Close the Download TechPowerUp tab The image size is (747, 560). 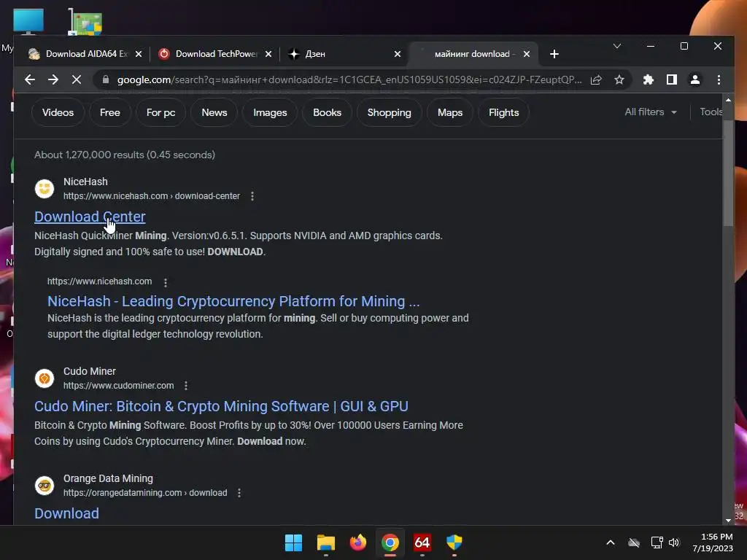tap(268, 54)
